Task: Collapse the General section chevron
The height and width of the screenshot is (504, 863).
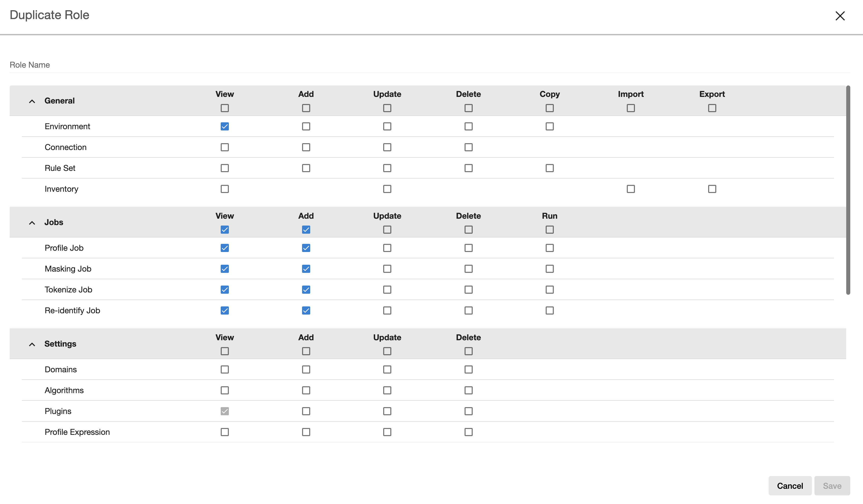Action: click(32, 101)
